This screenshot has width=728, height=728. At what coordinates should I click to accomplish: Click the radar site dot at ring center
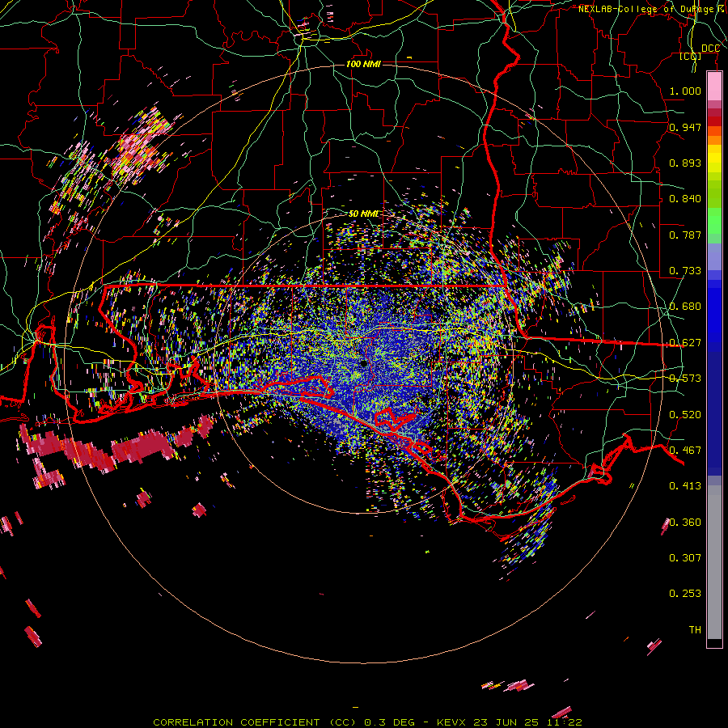coord(363,363)
